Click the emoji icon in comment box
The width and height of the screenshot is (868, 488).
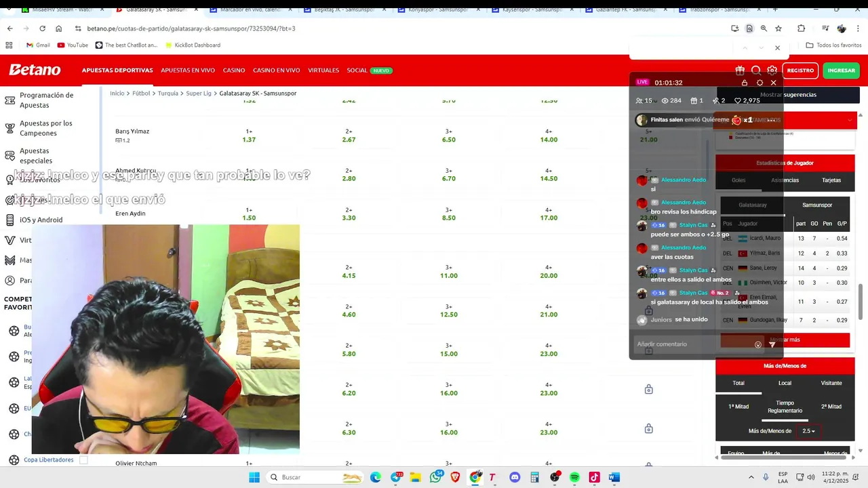tap(758, 344)
